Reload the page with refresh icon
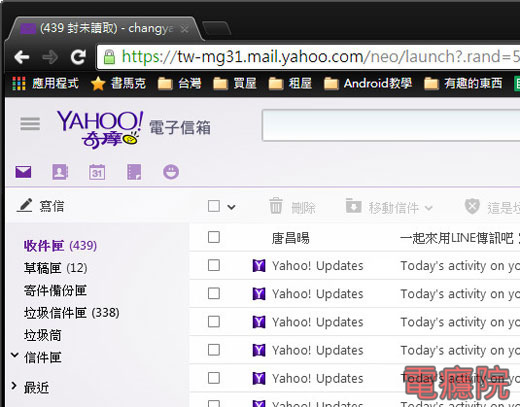 (78, 57)
